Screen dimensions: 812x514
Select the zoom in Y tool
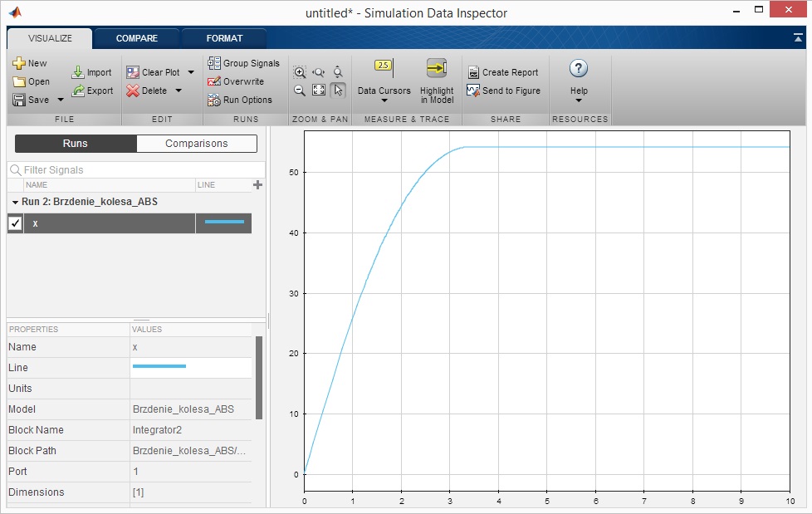tap(338, 72)
